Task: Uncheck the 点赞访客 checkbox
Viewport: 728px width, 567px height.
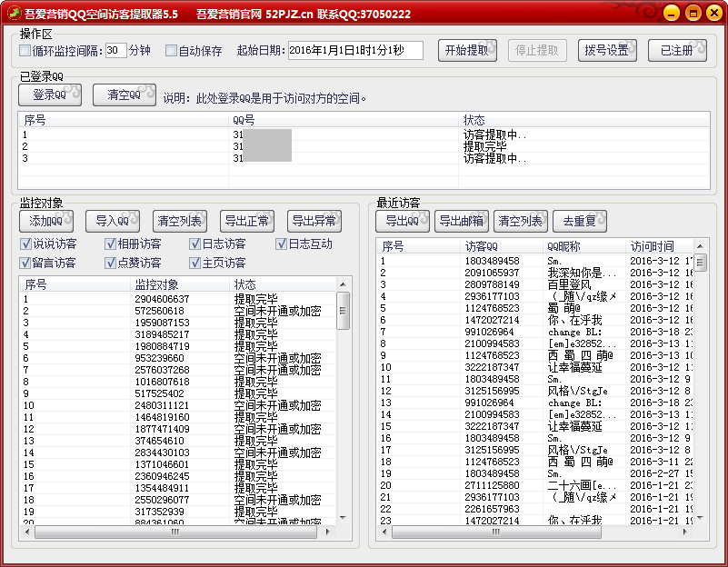Action: pyautogui.click(x=110, y=263)
